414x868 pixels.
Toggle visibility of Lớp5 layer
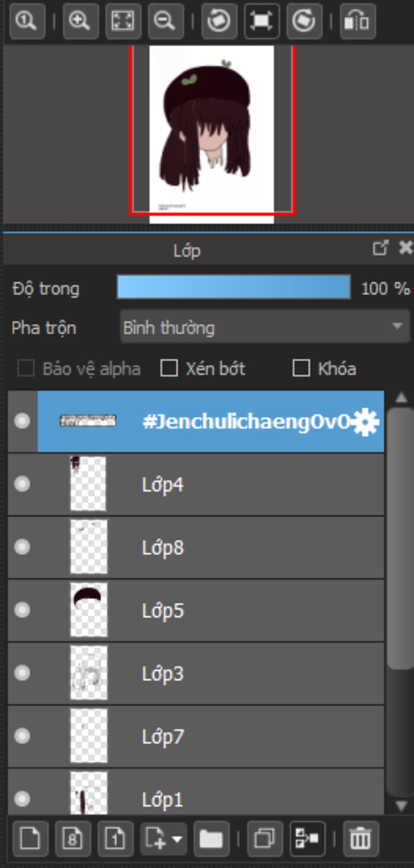(22, 610)
